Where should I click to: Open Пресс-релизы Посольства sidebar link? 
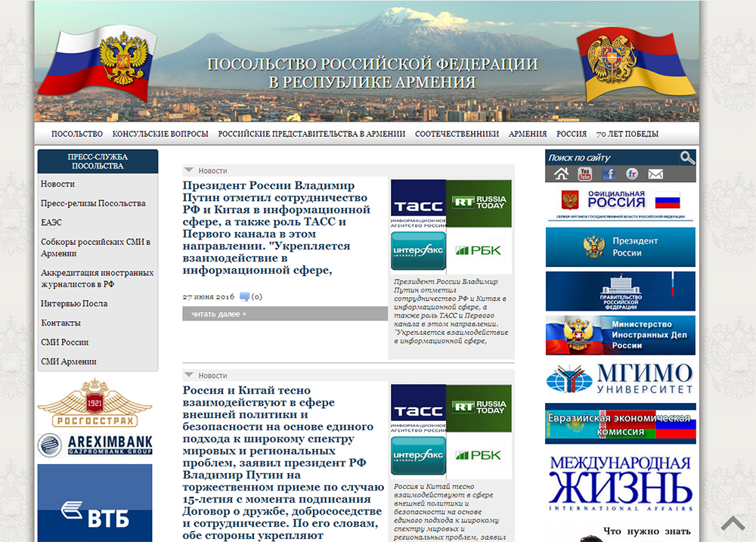point(93,203)
